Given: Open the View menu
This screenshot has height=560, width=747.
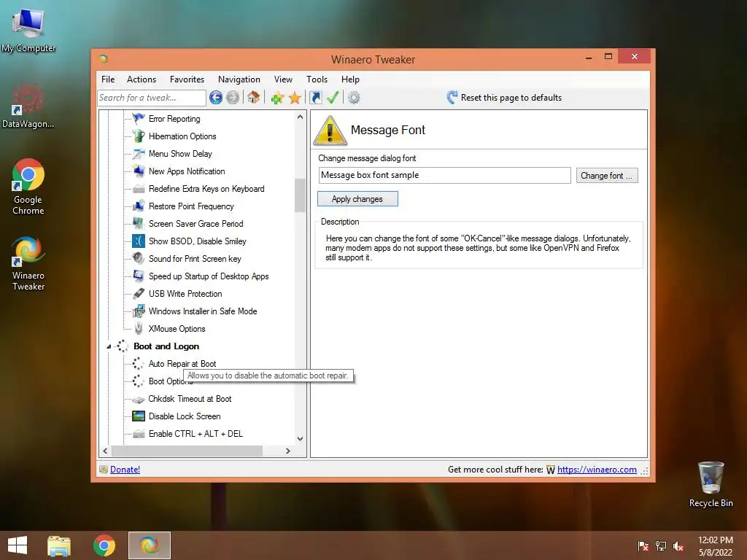Looking at the screenshot, I should (x=283, y=79).
